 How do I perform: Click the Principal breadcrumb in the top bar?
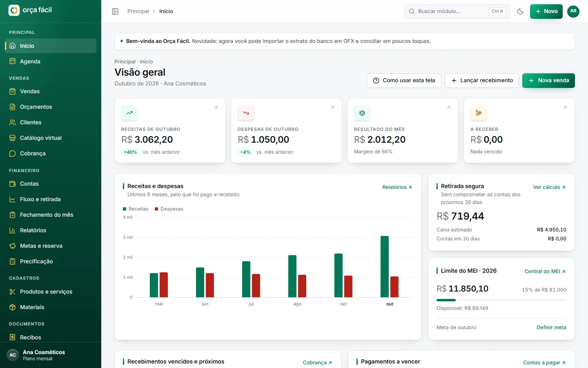pos(138,11)
